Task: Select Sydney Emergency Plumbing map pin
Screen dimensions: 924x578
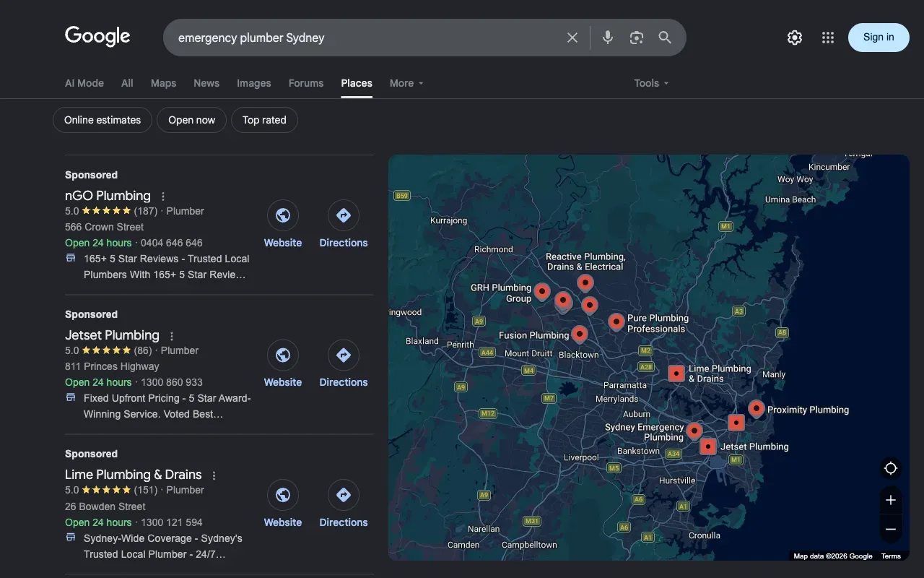Action: (x=694, y=431)
